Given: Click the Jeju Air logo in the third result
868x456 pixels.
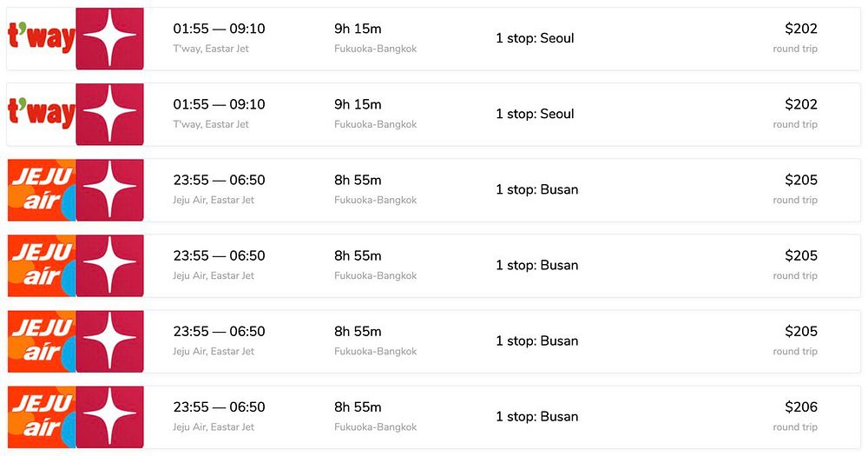Looking at the screenshot, I should [41, 189].
